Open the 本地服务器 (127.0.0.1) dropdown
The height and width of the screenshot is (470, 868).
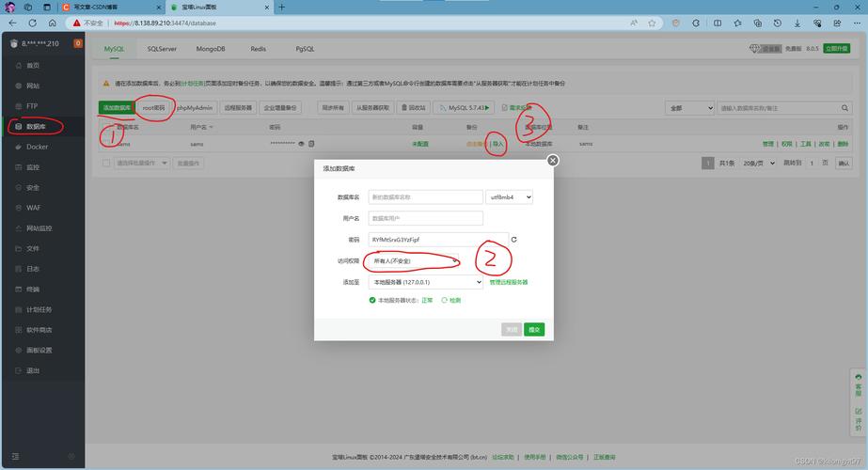(x=426, y=282)
